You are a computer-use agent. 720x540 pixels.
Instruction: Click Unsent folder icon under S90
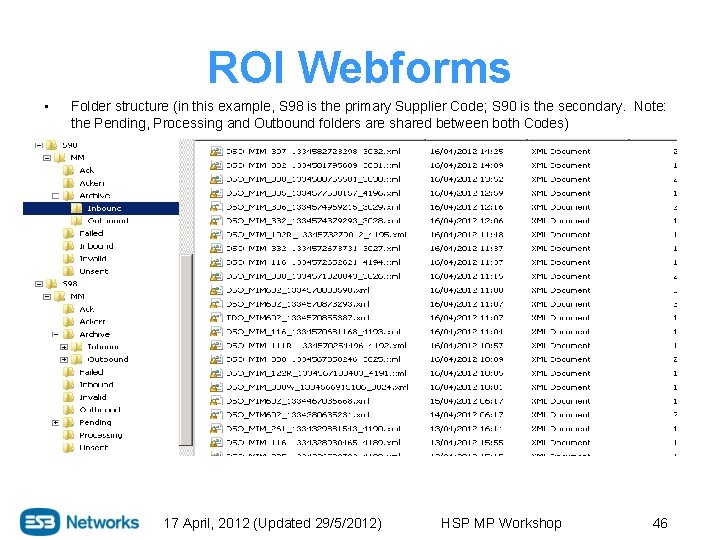[x=68, y=271]
